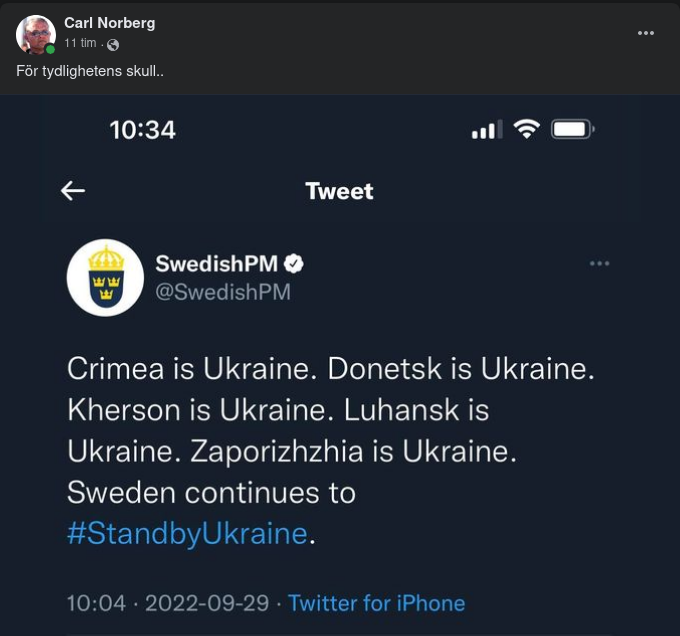Screen dimensions: 680x636
Task: Click the globe public privacy icon
Action: pos(113,45)
